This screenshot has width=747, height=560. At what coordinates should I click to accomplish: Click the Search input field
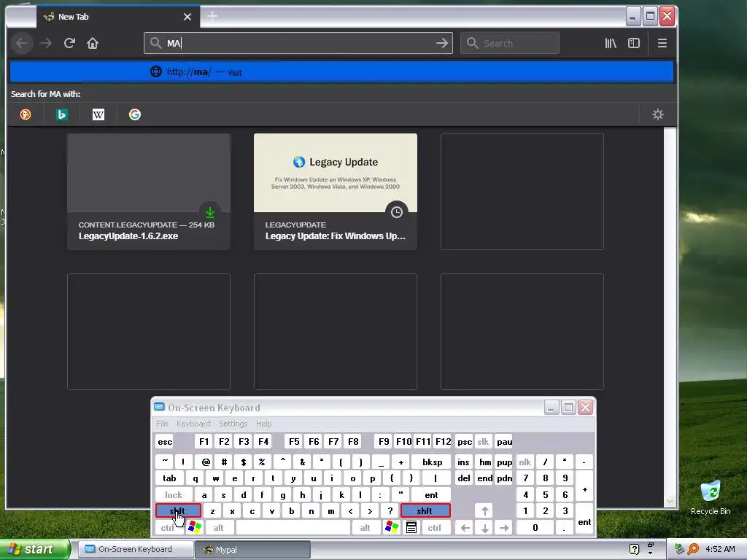tap(510, 43)
